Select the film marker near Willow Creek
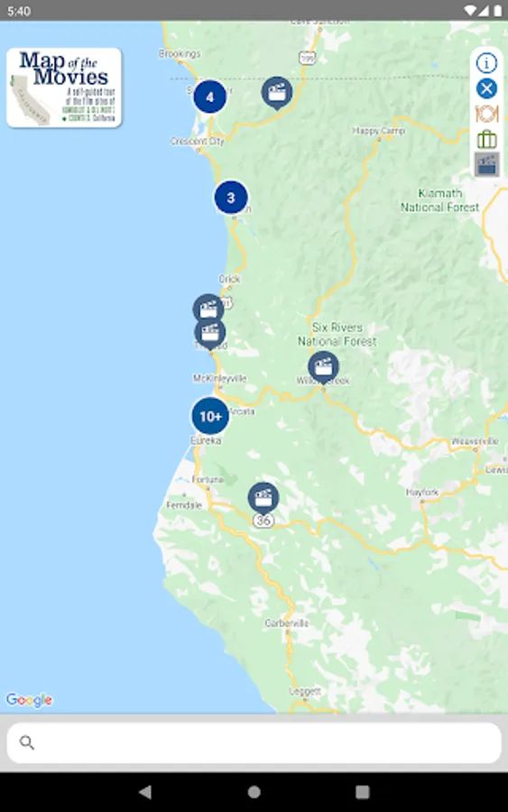The width and height of the screenshot is (508, 812). click(x=324, y=367)
